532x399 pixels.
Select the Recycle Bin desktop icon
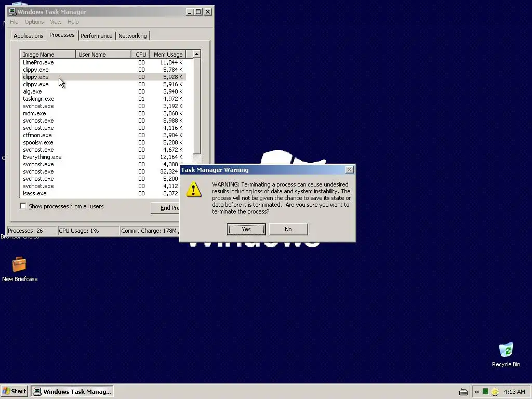click(x=506, y=354)
